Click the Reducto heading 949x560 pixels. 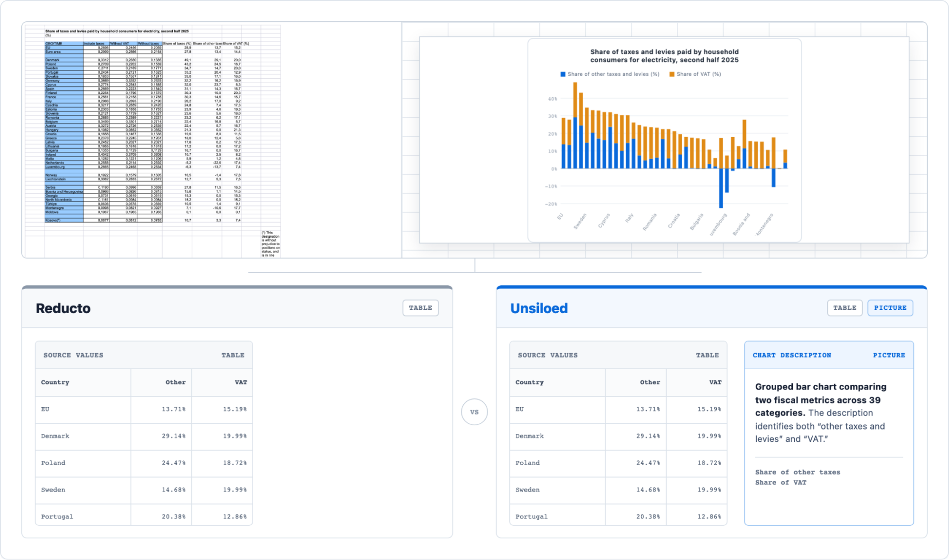point(63,308)
